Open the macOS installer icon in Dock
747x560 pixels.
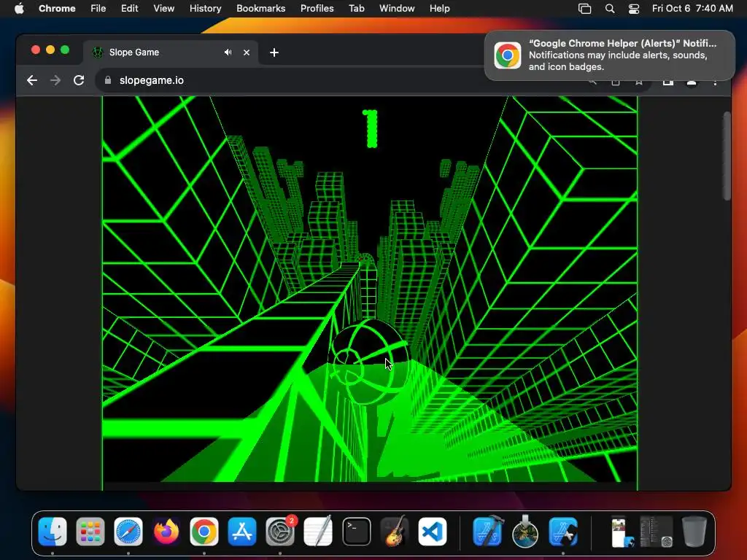tap(525, 532)
